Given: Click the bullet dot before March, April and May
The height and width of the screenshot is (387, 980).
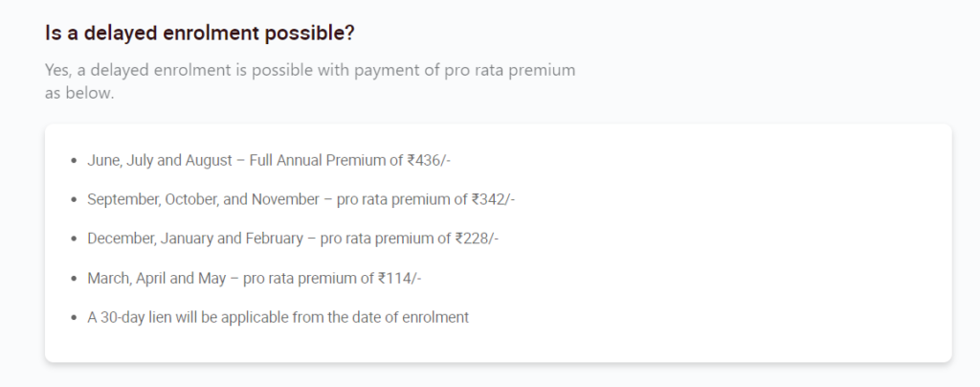Looking at the screenshot, I should point(75,278).
